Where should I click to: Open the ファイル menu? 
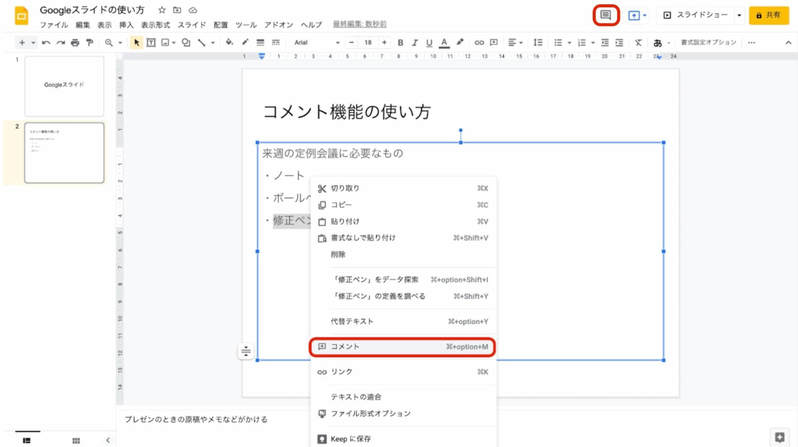tap(53, 24)
